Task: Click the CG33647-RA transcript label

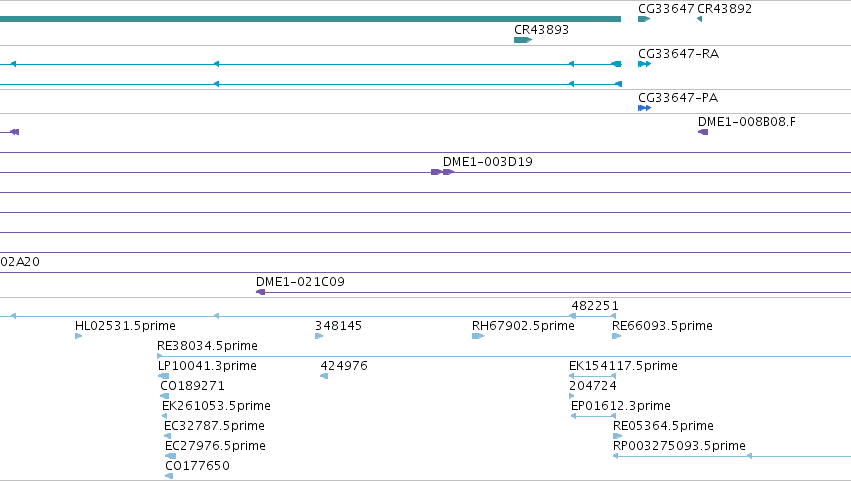Action: [678, 54]
